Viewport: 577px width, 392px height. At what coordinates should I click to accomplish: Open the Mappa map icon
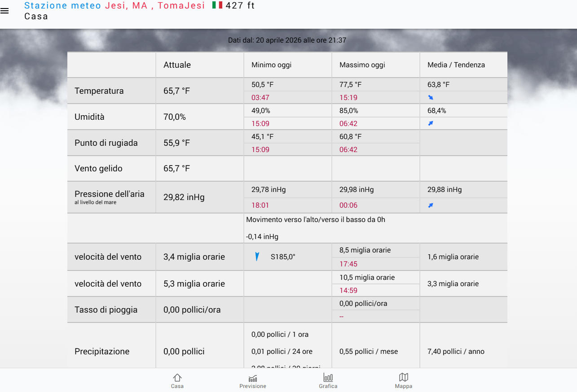click(x=404, y=378)
